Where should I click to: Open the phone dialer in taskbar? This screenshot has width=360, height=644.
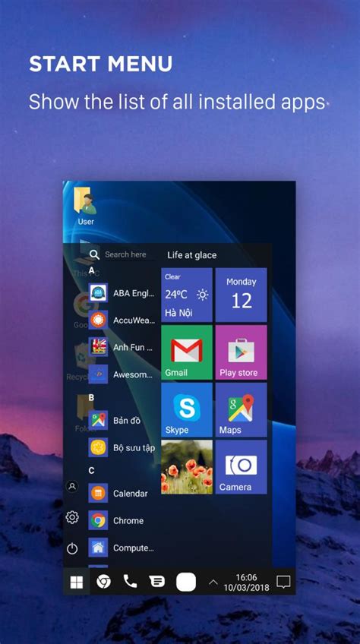(x=130, y=581)
